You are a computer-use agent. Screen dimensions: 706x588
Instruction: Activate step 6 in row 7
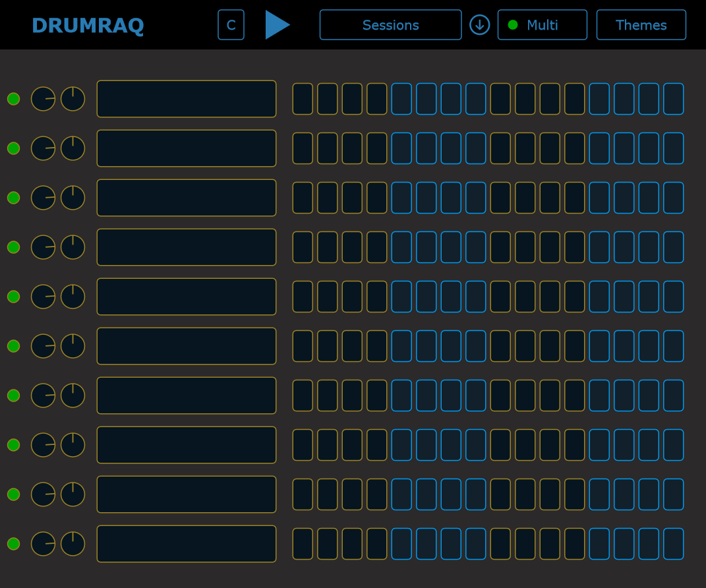pyautogui.click(x=427, y=396)
